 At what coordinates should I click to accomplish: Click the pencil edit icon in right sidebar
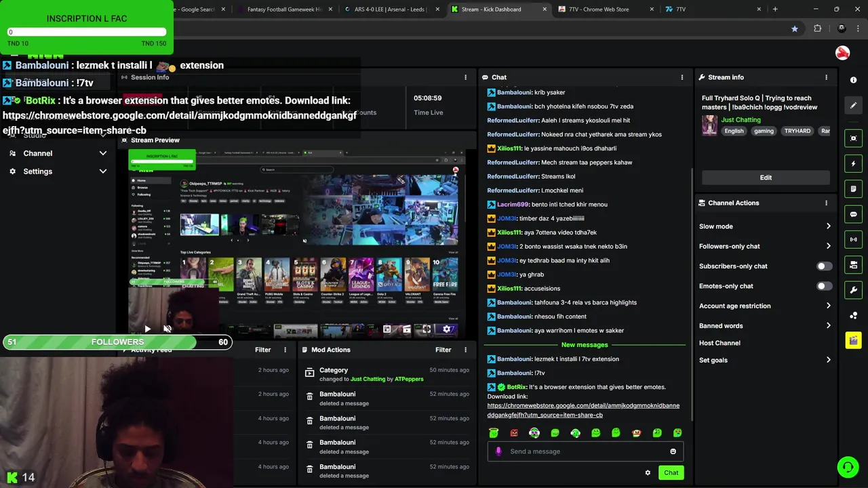click(x=853, y=105)
